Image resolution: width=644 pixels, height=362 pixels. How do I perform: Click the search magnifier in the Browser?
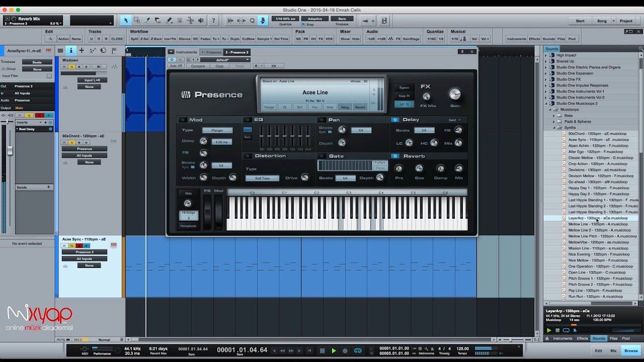(x=640, y=49)
